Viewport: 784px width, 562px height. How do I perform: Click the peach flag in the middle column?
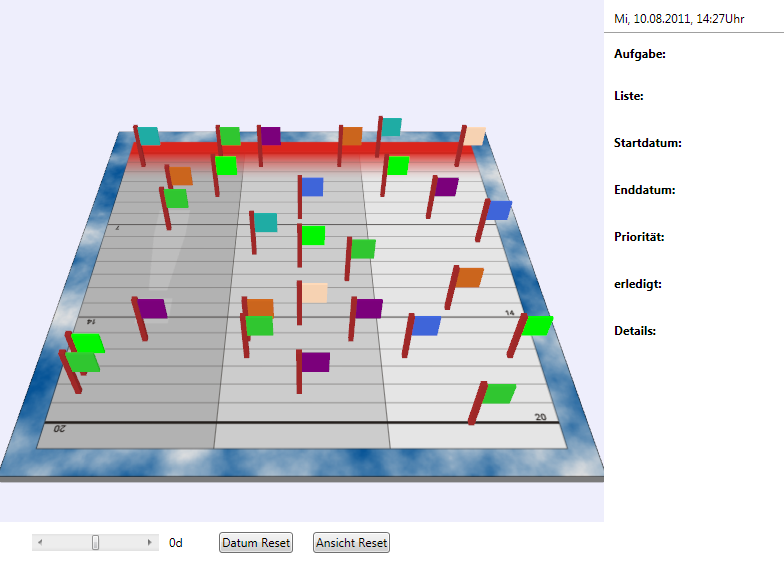(x=314, y=293)
